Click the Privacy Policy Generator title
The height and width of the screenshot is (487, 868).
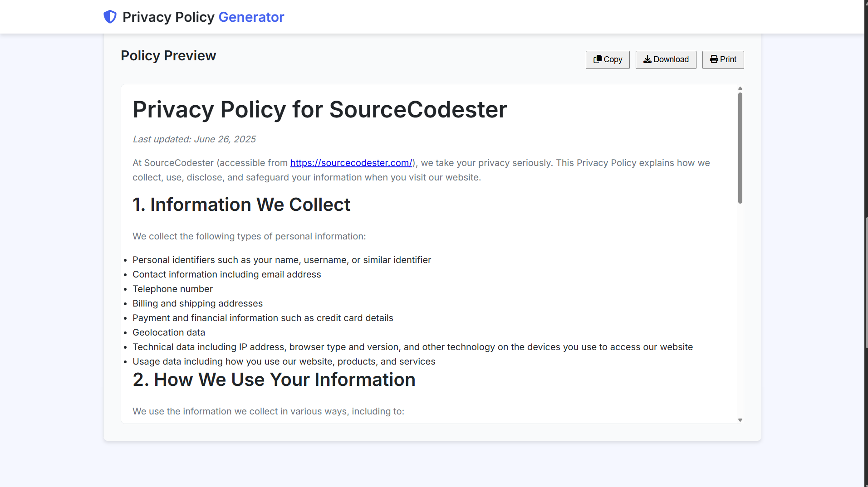pos(203,17)
